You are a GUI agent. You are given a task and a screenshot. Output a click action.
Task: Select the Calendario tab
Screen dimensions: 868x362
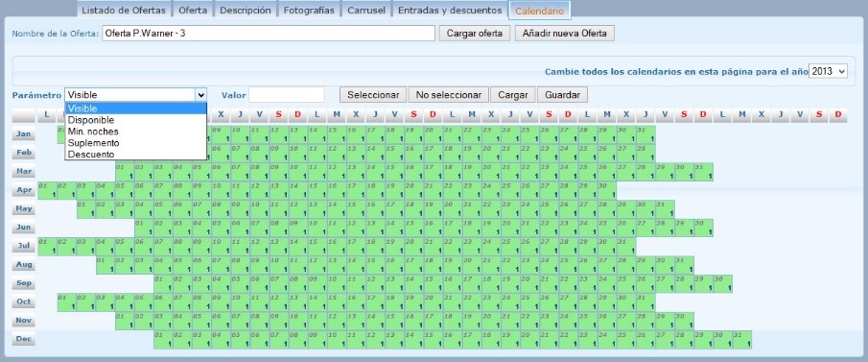pyautogui.click(x=540, y=11)
